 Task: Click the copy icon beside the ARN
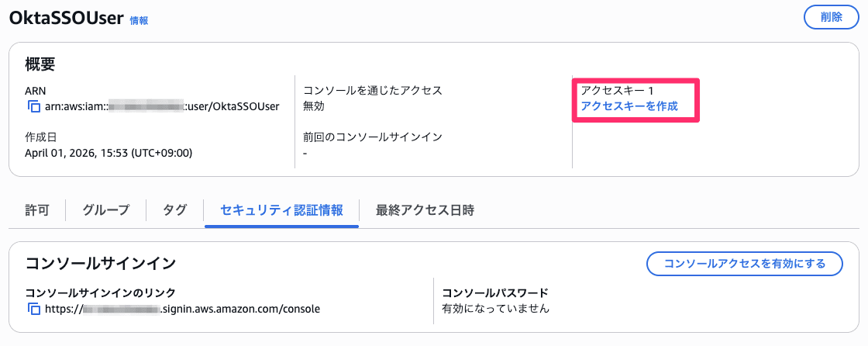(33, 106)
